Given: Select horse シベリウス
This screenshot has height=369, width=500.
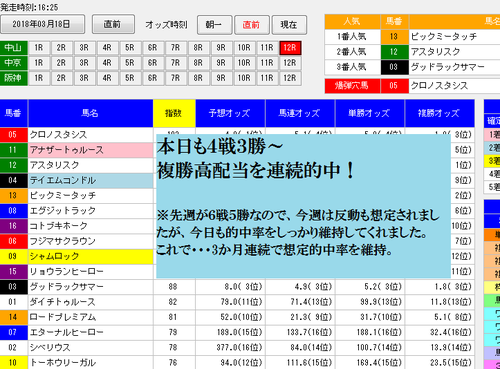Looking at the screenshot, I should [90, 347].
